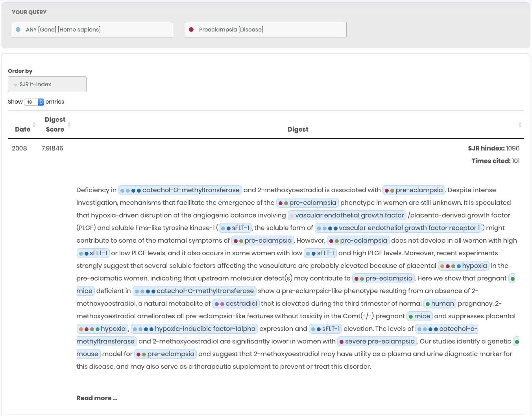Click the vascular endothelial growth factor receptor 1 tag
The height and width of the screenshot is (416, 532).
point(399,228)
